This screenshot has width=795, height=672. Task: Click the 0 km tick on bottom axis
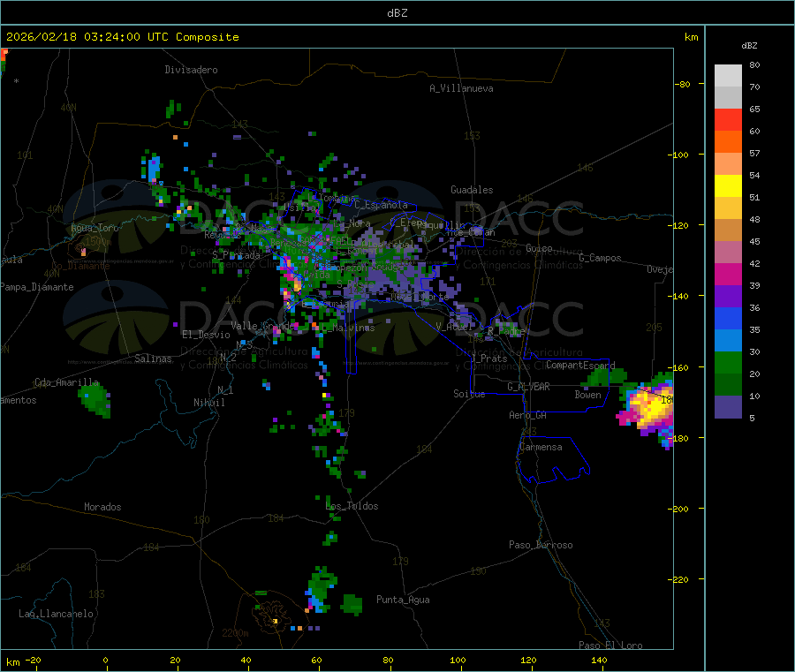(x=105, y=660)
